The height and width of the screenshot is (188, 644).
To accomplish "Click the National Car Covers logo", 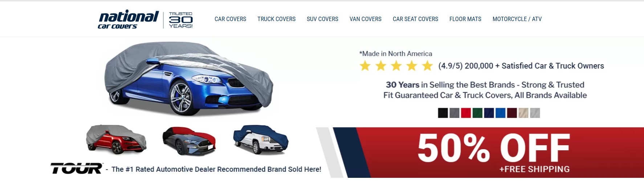I will 128,19.
